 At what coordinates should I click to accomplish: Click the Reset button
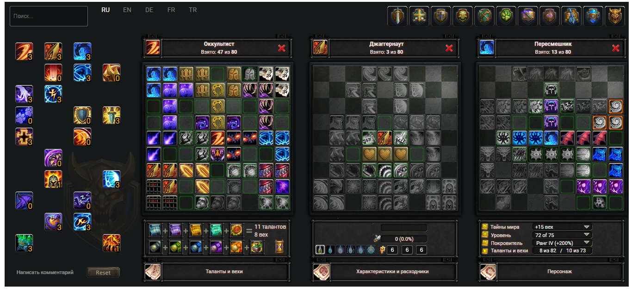tap(103, 272)
